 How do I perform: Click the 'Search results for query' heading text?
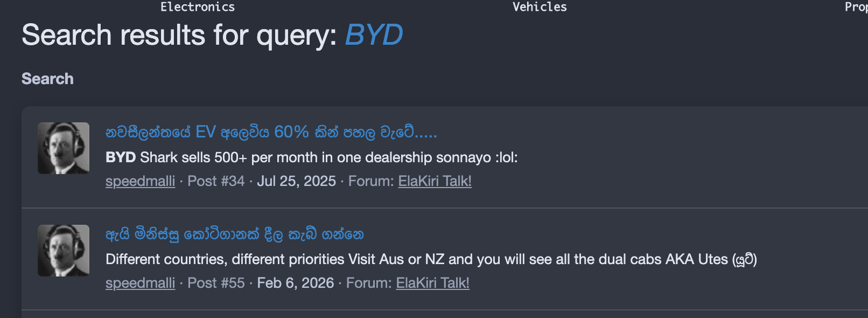tap(179, 35)
